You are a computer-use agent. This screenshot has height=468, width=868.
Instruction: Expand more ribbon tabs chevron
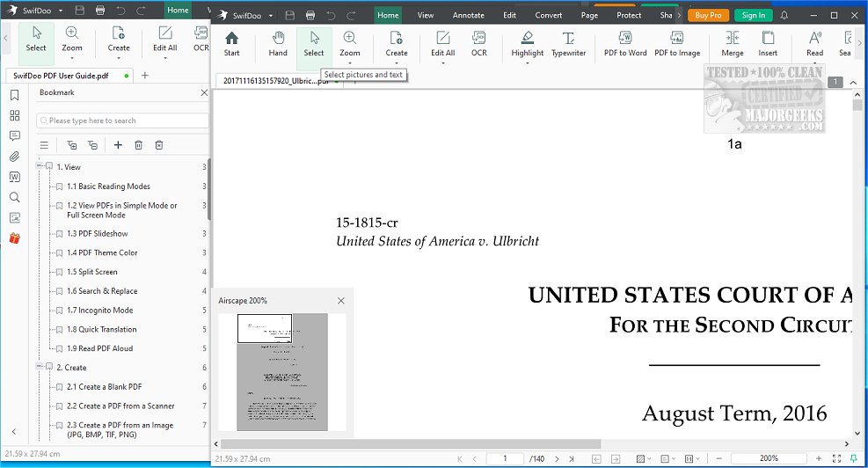[x=679, y=15]
